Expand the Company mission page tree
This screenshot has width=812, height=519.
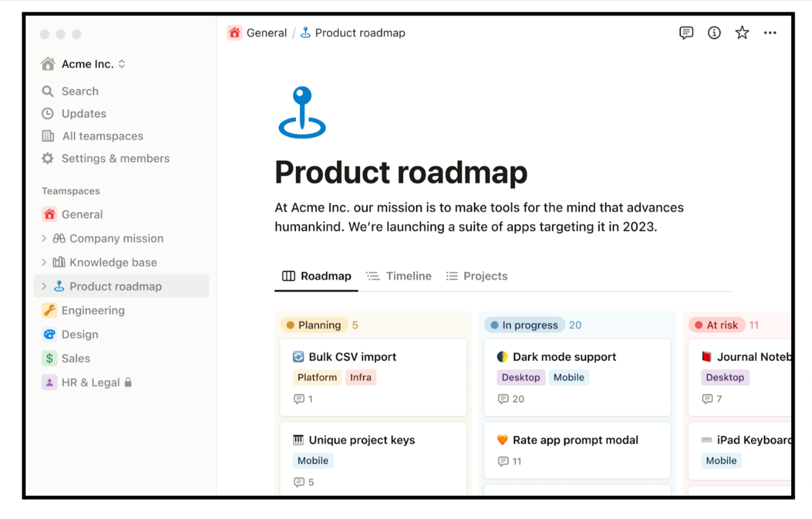[44, 238]
